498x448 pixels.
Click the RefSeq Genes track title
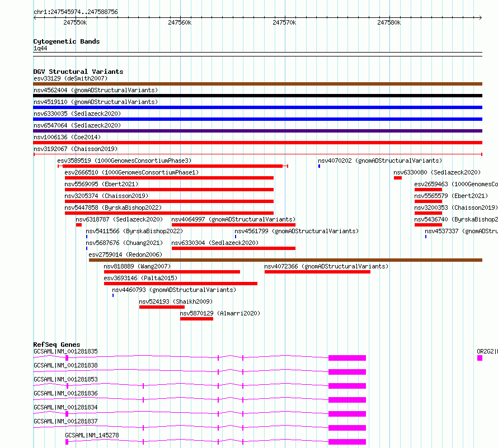57,345
